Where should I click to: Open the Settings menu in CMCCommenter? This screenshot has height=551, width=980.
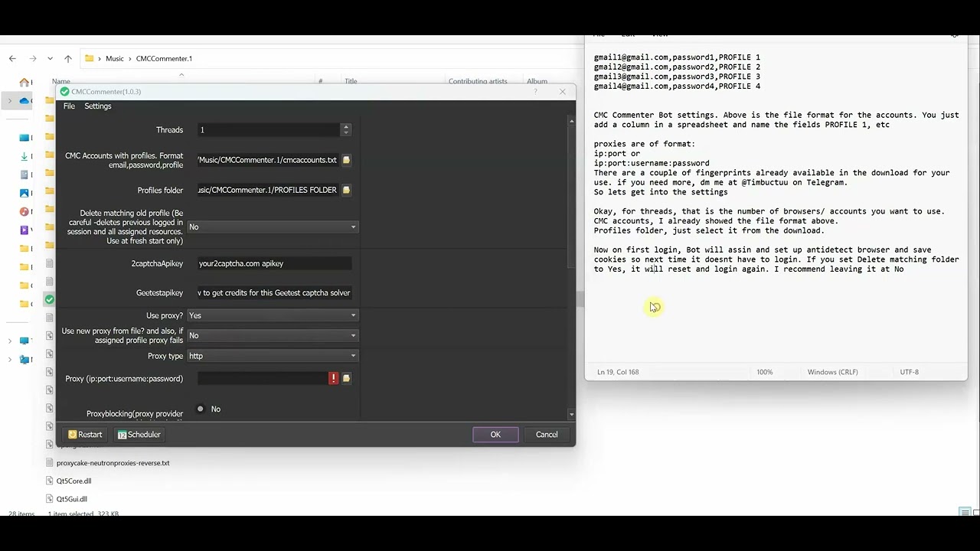click(x=98, y=106)
